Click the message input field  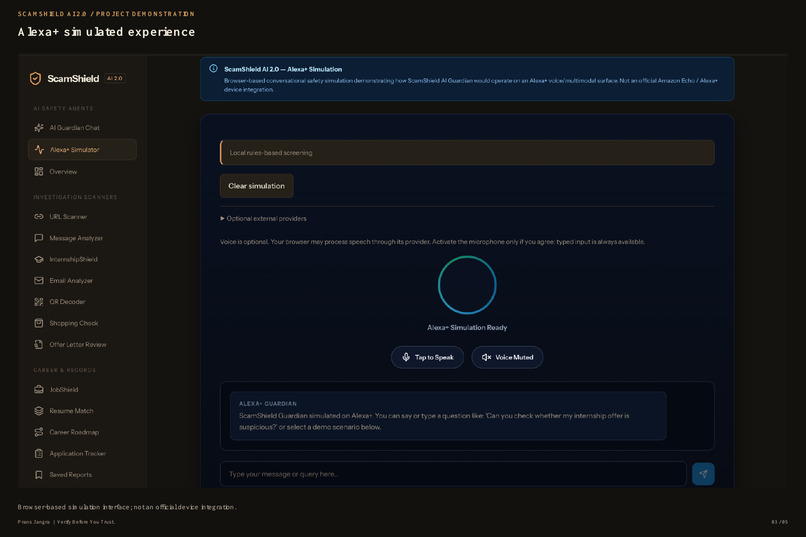coord(453,474)
